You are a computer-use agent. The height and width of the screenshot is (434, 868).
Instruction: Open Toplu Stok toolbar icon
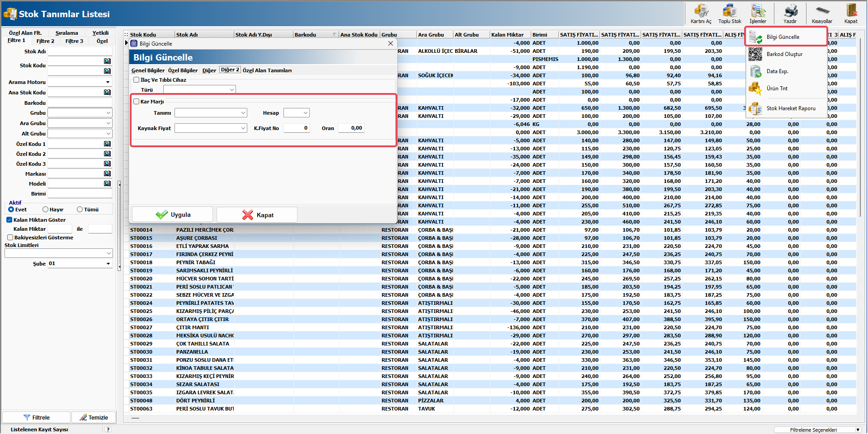pos(730,14)
